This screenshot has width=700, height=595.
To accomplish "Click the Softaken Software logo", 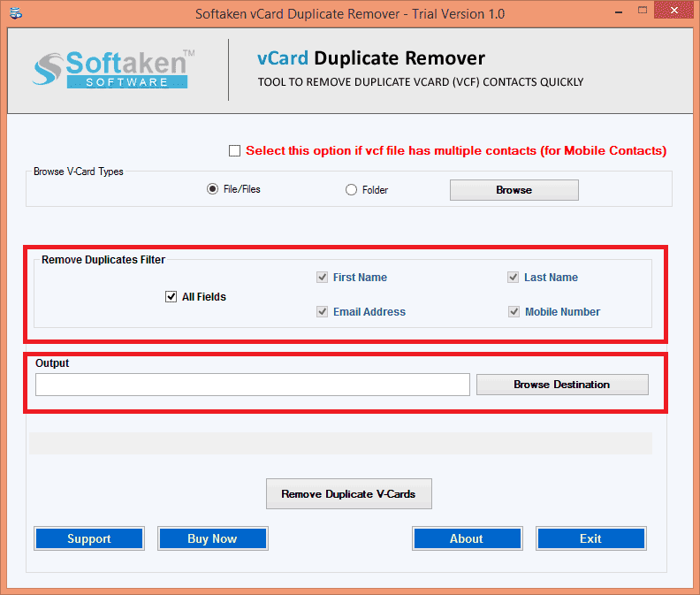I will coord(113,69).
